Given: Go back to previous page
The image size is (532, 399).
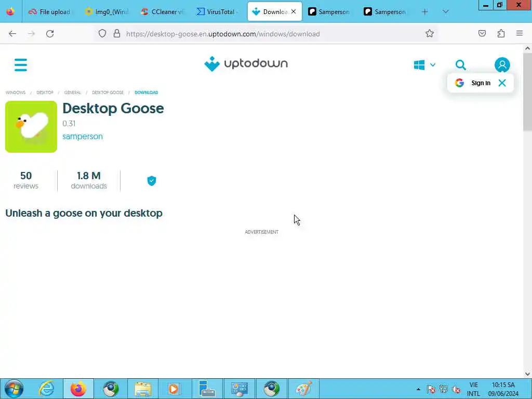Looking at the screenshot, I should (x=12, y=34).
